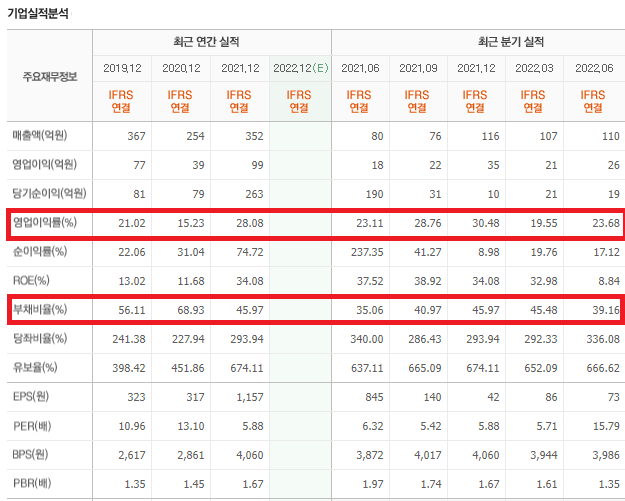This screenshot has height=501, width=625.
Task: Click the 28.76 operating margin value
Action: point(428,223)
